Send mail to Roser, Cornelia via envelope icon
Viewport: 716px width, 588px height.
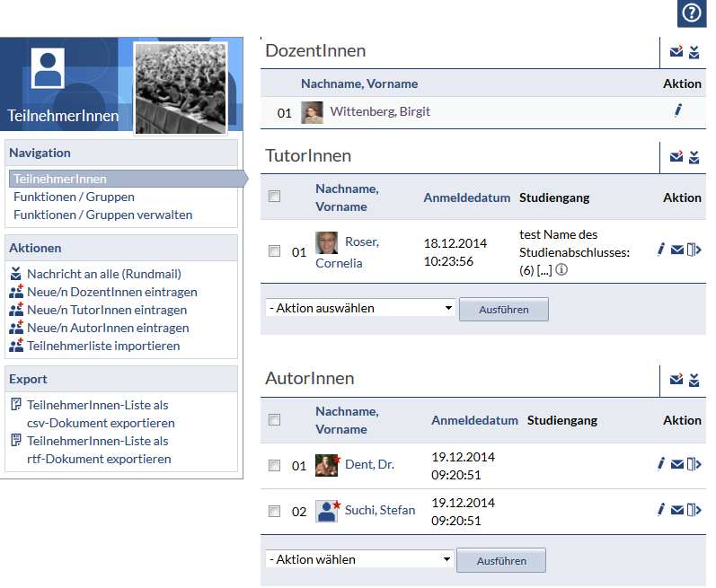click(677, 250)
